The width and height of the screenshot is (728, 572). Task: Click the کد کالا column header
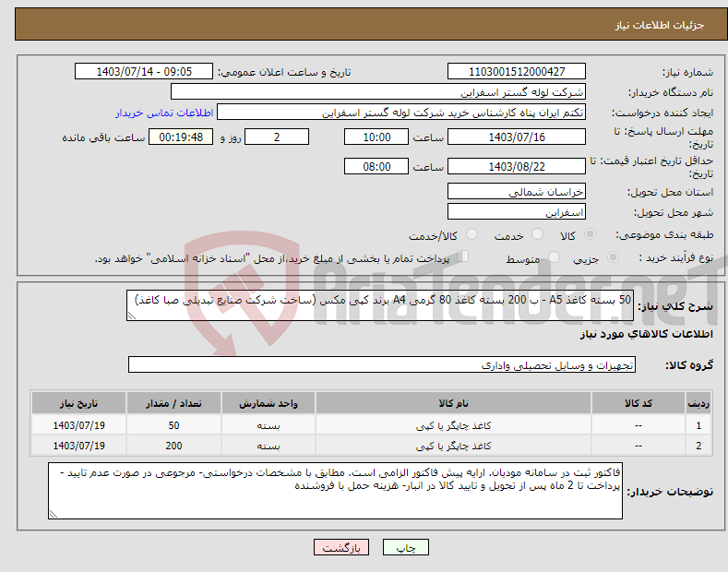638,403
